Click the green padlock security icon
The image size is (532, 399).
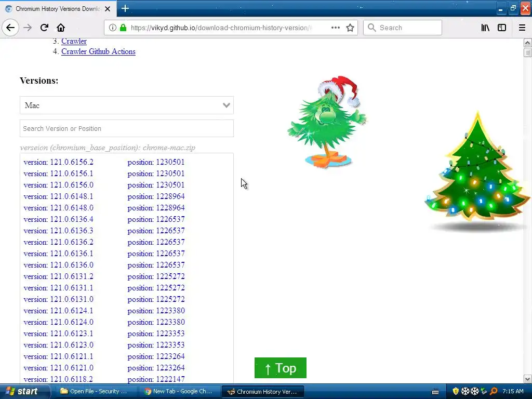123,28
